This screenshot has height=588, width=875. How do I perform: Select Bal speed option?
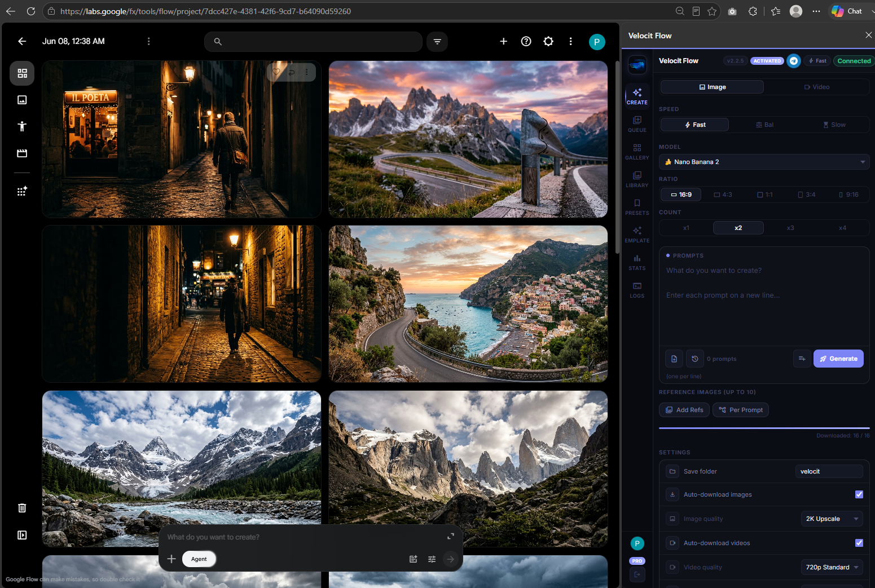tap(764, 125)
